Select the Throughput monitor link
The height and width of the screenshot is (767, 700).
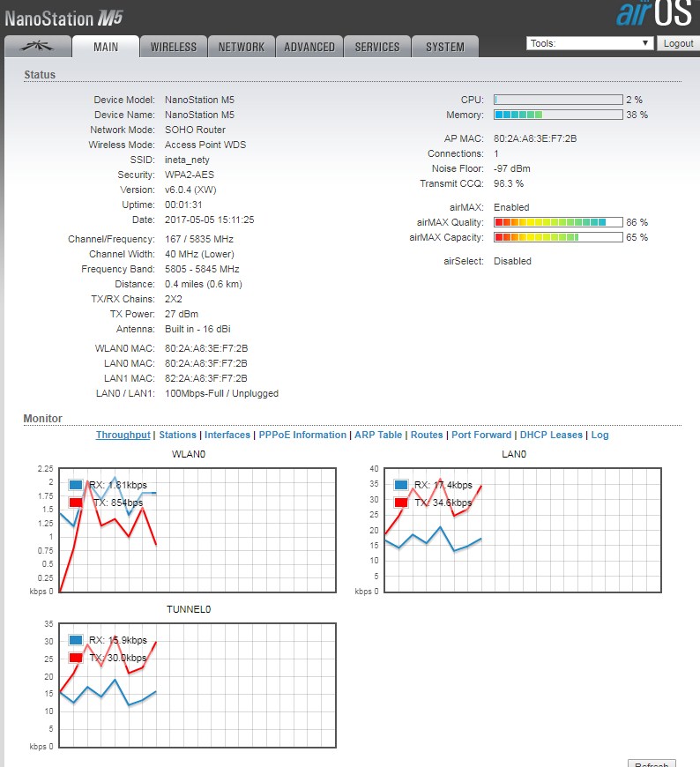pos(123,435)
